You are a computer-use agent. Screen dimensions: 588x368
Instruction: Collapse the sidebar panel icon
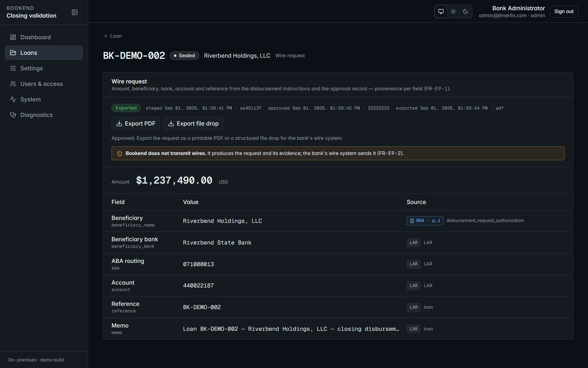click(75, 12)
